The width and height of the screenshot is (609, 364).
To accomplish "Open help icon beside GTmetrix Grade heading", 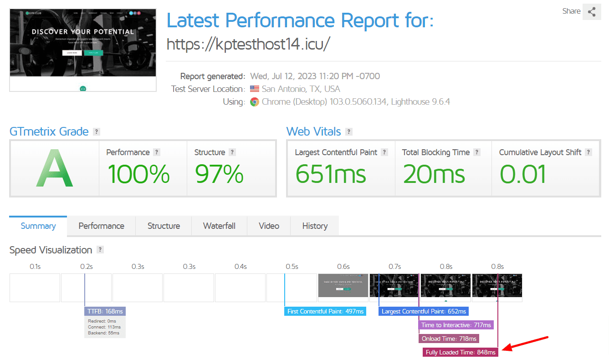I will click(96, 131).
